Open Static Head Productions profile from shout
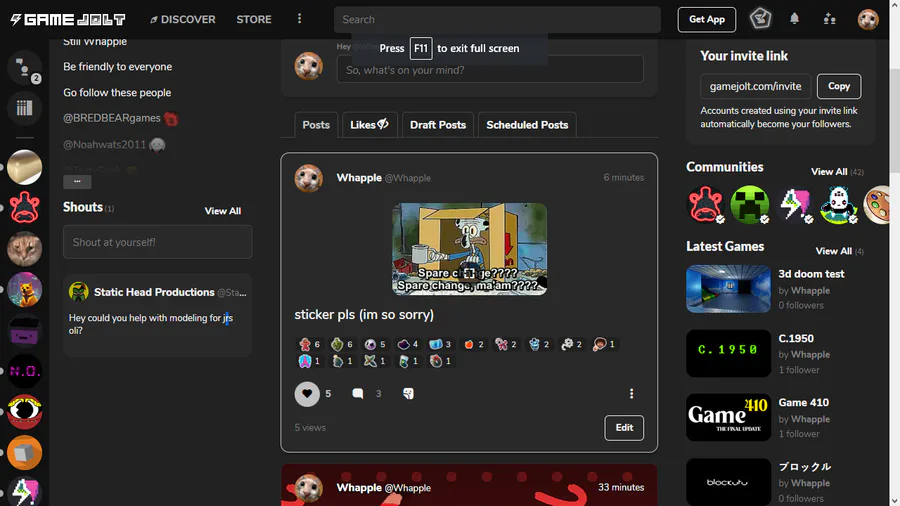This screenshot has height=506, width=900. [154, 292]
